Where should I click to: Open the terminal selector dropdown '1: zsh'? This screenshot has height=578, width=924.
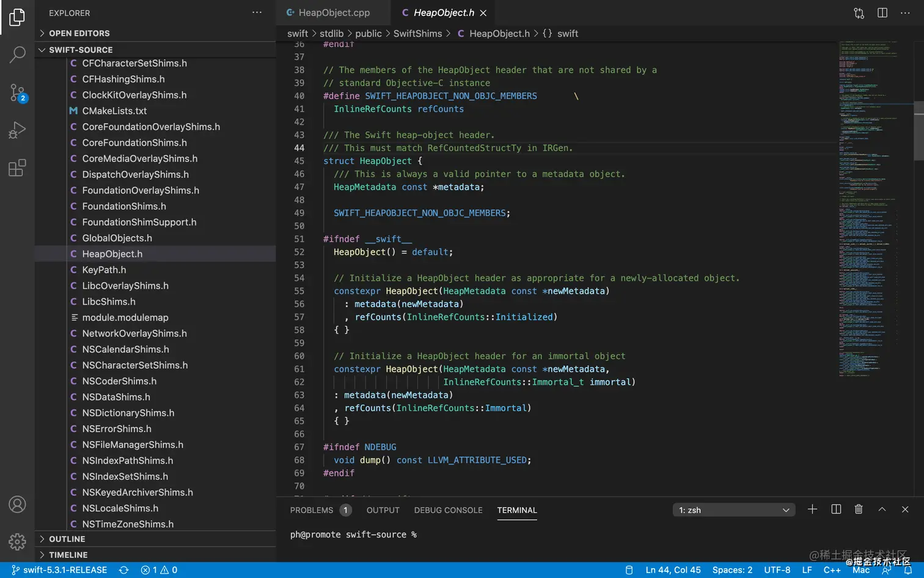(733, 510)
